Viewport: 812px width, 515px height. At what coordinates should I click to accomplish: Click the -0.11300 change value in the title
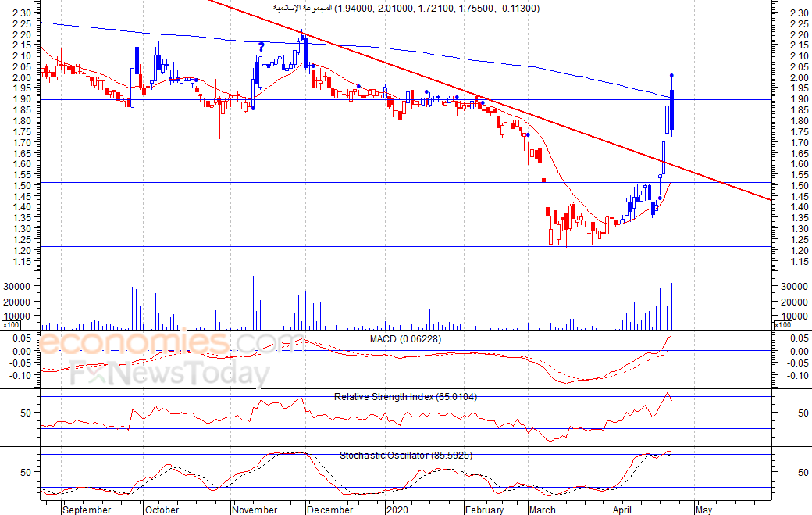pyautogui.click(x=518, y=9)
